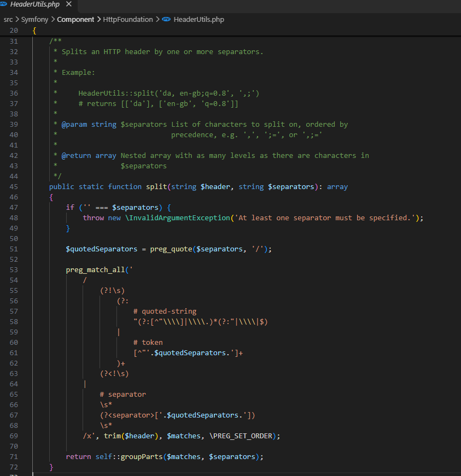Click '(?<separator>' named group text
This screenshot has width=461, height=476.
(127, 415)
